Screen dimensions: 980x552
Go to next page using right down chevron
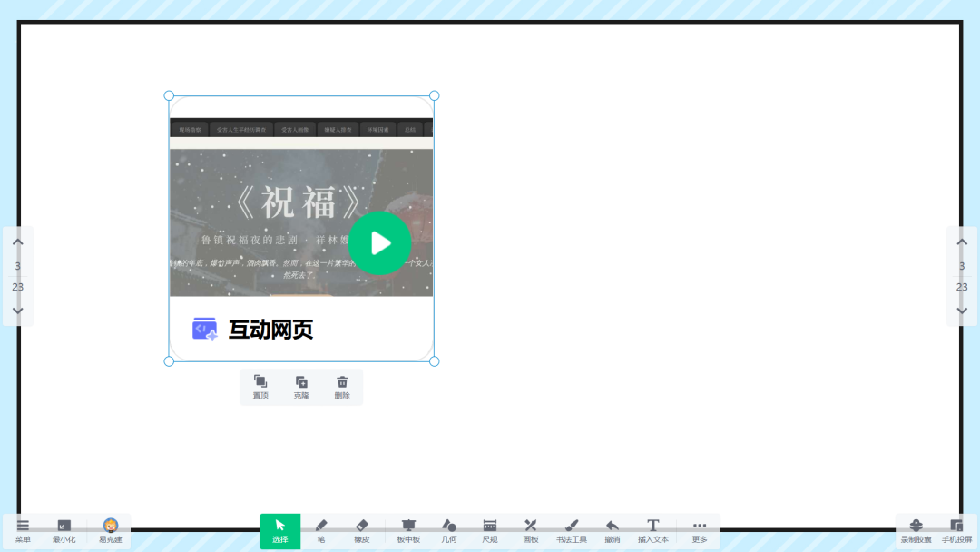(x=962, y=310)
